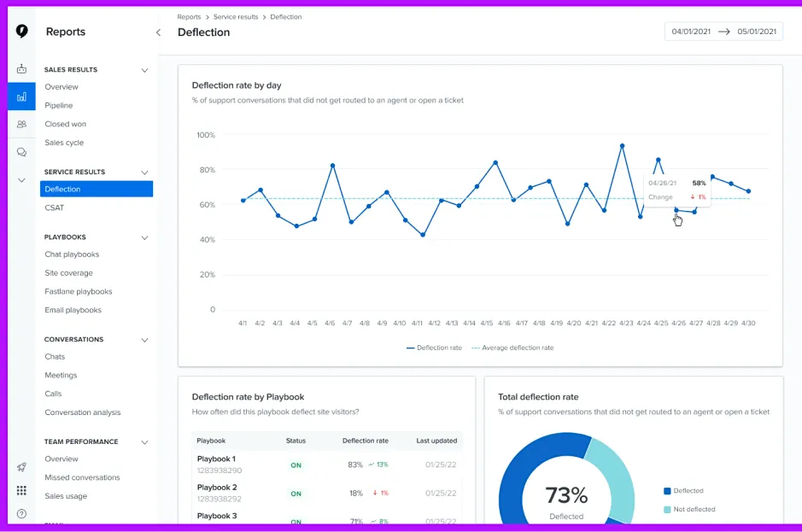Open the help question mark icon

pyautogui.click(x=21, y=514)
